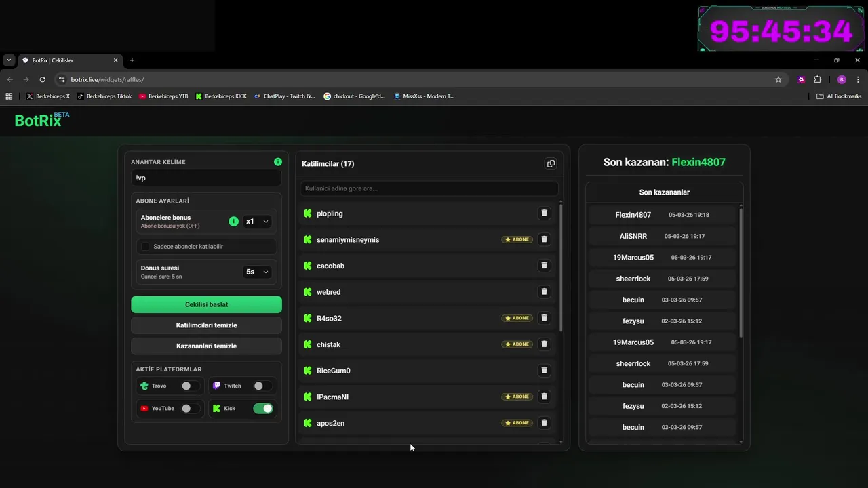868x488 pixels.
Task: Click ABONE badge on senamiymisneymis
Action: tap(517, 239)
